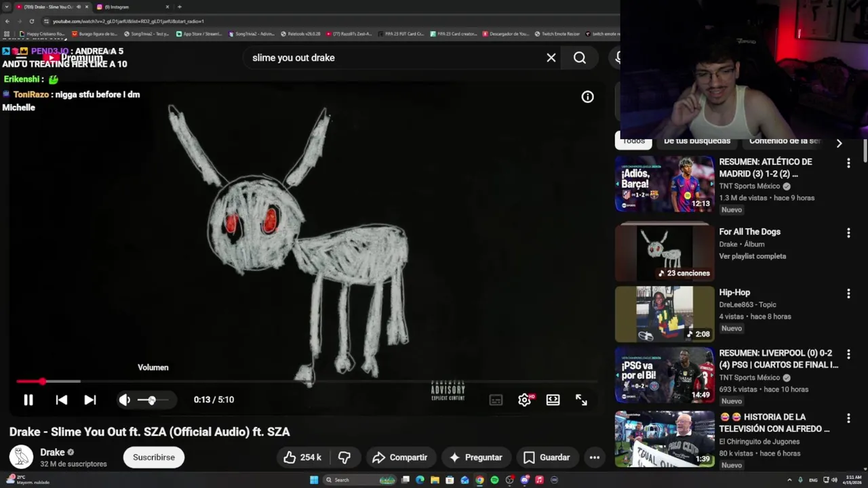Screen dimensions: 868x488
Task: Open options menu for Liverpool PSG video
Action: (x=848, y=354)
